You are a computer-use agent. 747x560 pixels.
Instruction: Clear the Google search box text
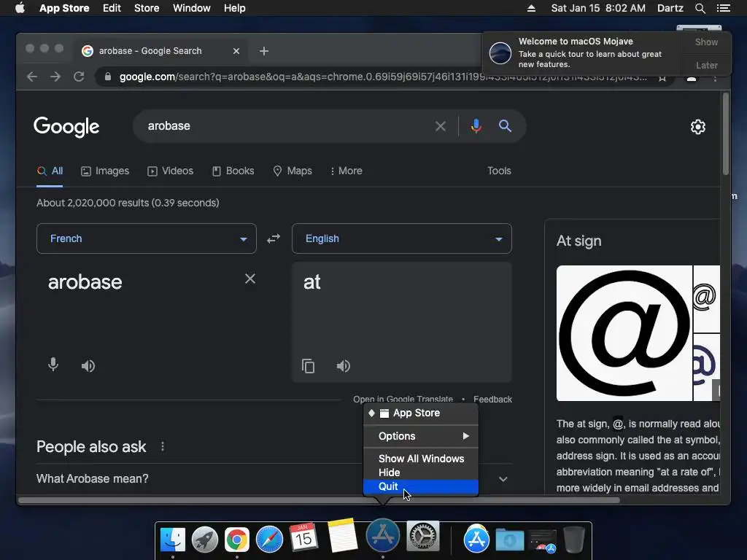[x=440, y=126]
